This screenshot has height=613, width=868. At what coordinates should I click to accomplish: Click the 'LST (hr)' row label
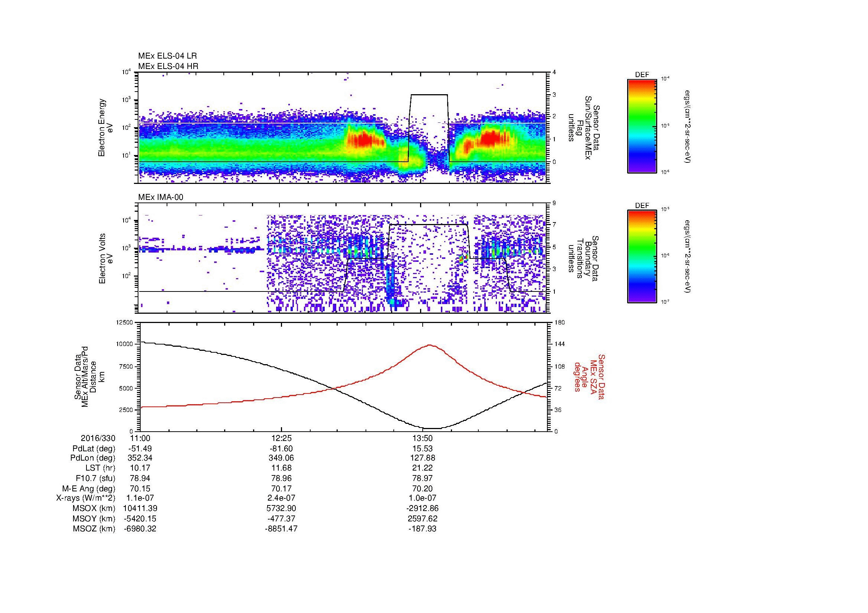[x=100, y=468]
